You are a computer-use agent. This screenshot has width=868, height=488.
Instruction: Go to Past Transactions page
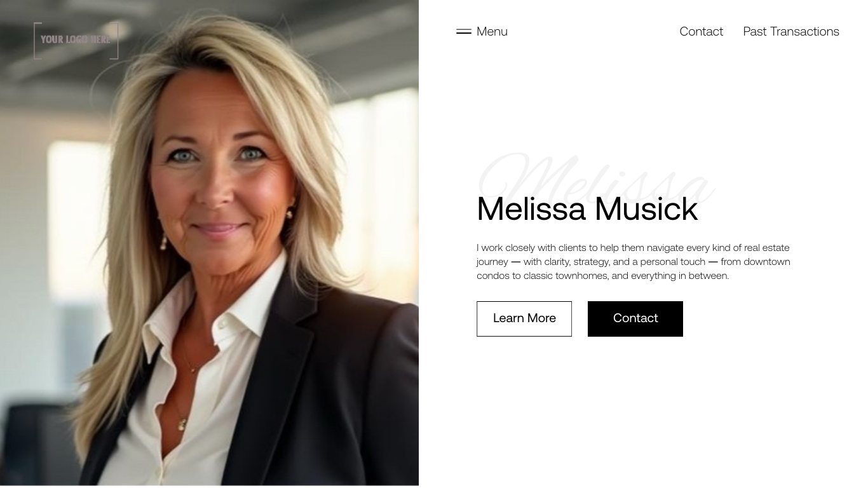[x=791, y=31]
